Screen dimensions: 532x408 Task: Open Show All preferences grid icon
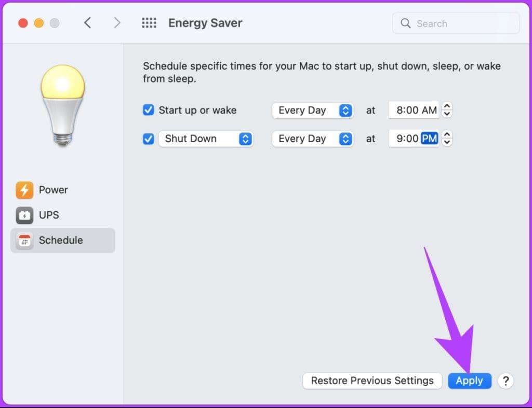point(149,23)
